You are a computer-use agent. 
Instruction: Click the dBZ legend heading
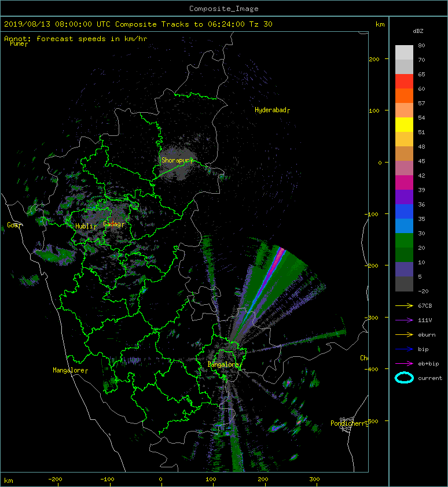pos(418,31)
